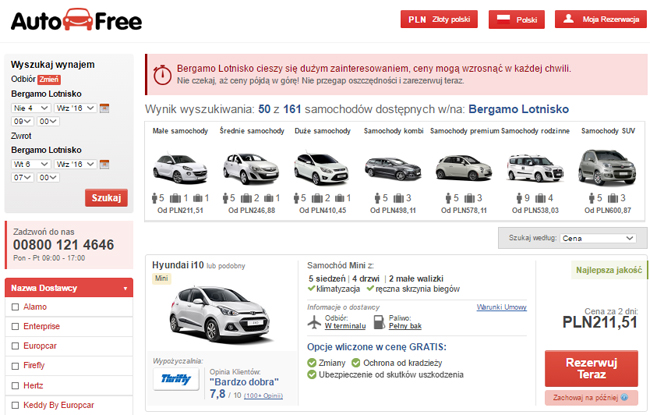Open return minutes dropdown

pos(48,177)
